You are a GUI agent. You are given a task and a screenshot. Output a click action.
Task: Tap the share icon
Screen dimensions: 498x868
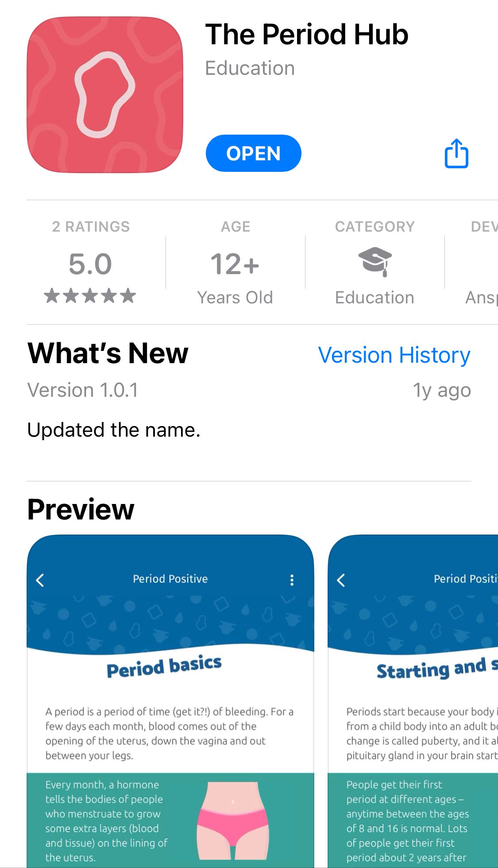click(x=456, y=154)
